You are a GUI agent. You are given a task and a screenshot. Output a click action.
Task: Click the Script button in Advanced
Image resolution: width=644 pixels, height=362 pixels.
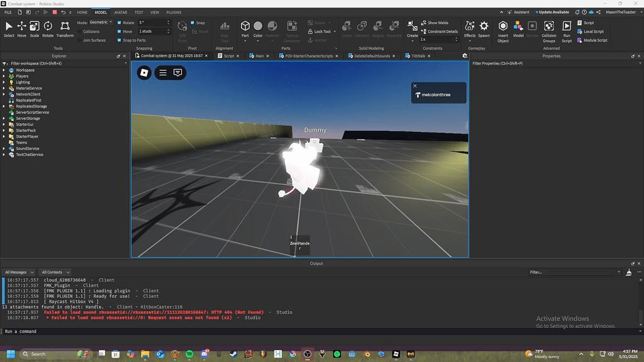[x=586, y=23]
